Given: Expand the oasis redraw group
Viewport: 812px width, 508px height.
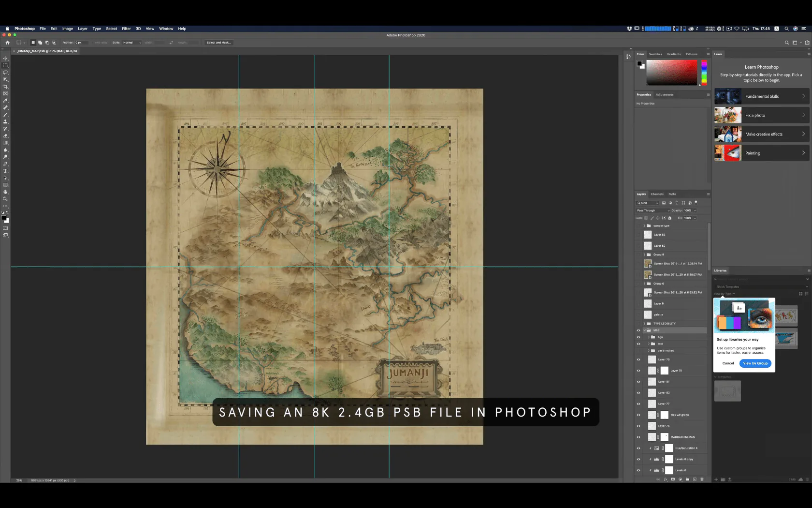Looking at the screenshot, I should [x=649, y=350].
